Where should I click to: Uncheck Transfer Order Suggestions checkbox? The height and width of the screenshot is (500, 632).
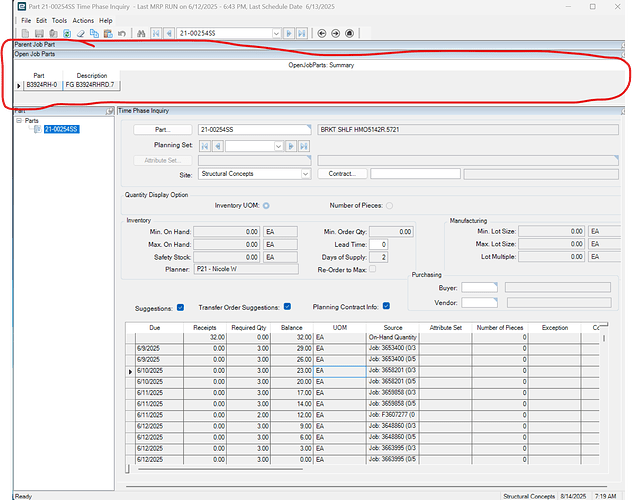click(x=287, y=307)
